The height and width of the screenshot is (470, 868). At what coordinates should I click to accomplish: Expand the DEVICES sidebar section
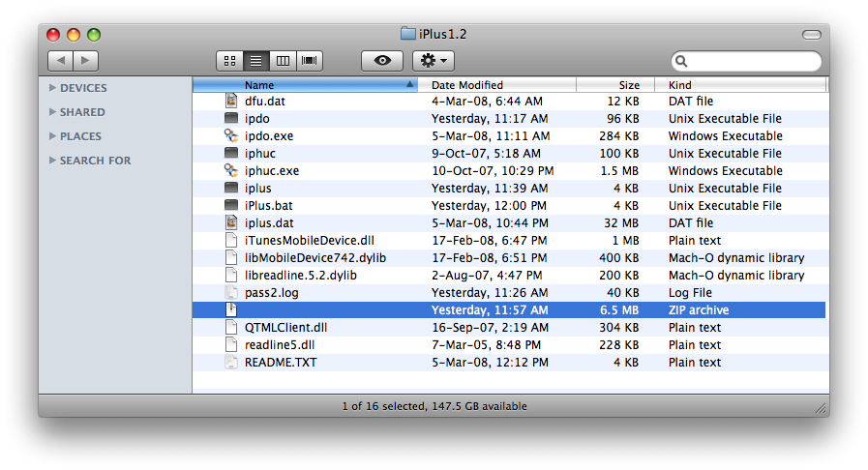[51, 88]
